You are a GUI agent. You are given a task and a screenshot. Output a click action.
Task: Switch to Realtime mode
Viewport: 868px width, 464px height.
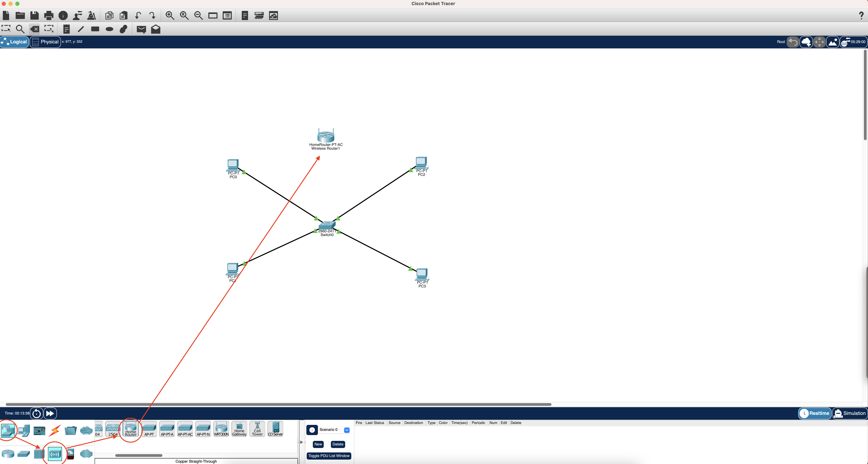click(815, 413)
